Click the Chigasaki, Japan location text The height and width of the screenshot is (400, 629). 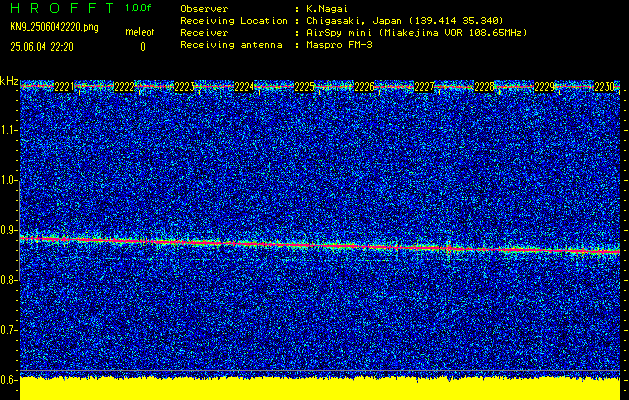pyautogui.click(x=405, y=20)
